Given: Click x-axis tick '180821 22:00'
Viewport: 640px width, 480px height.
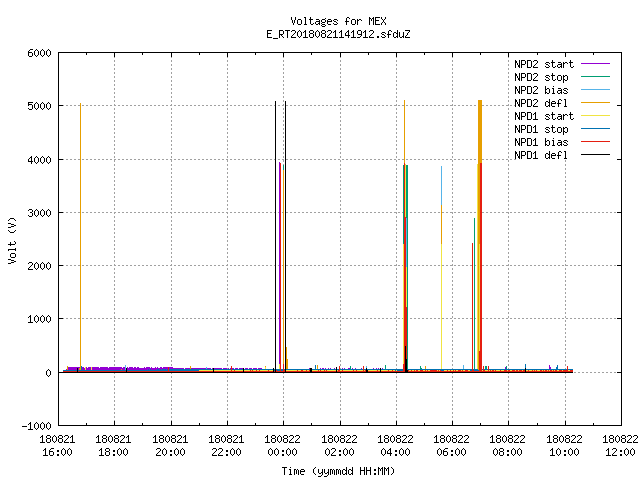Looking at the screenshot, I should [x=226, y=446].
